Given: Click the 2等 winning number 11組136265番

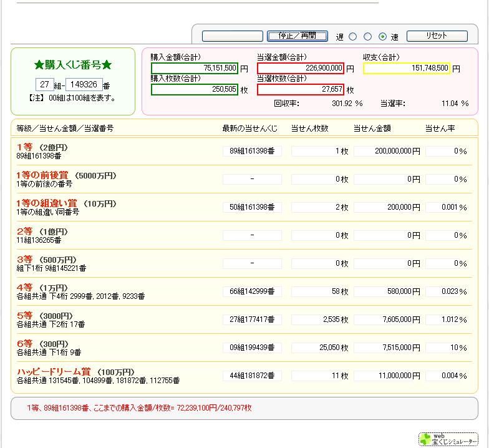Looking at the screenshot, I should pos(39,240).
